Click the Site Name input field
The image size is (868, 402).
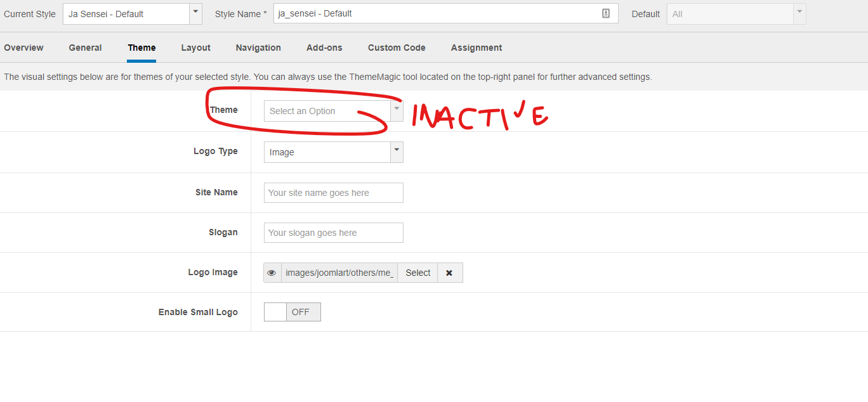click(x=333, y=193)
